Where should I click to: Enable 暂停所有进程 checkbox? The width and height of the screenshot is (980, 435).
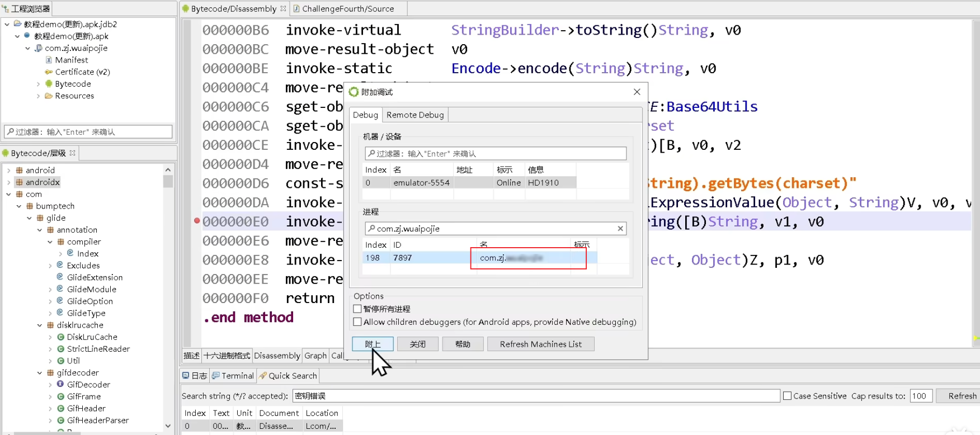click(357, 309)
